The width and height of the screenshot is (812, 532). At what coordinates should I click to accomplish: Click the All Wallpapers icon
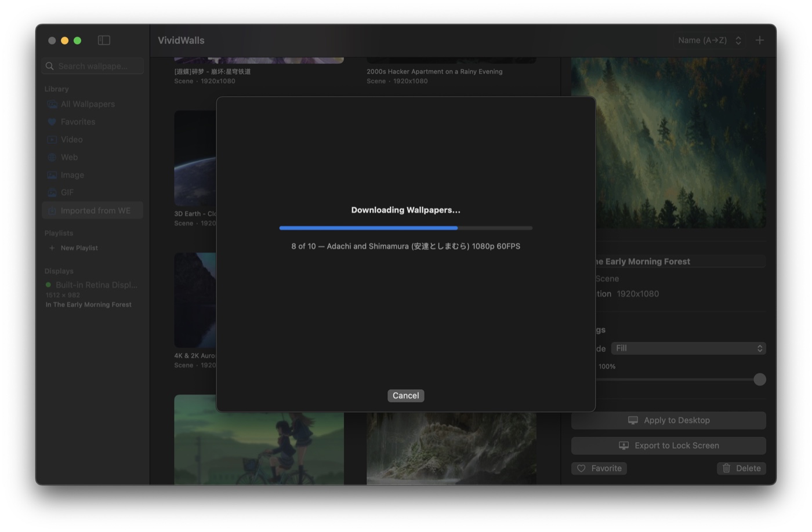click(x=52, y=104)
